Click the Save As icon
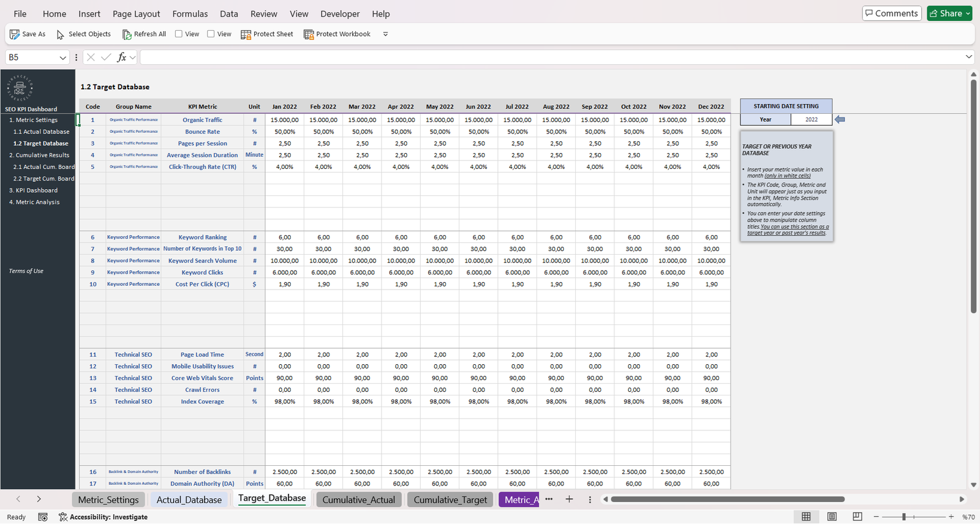Image resolution: width=980 pixels, height=524 pixels. [x=15, y=34]
